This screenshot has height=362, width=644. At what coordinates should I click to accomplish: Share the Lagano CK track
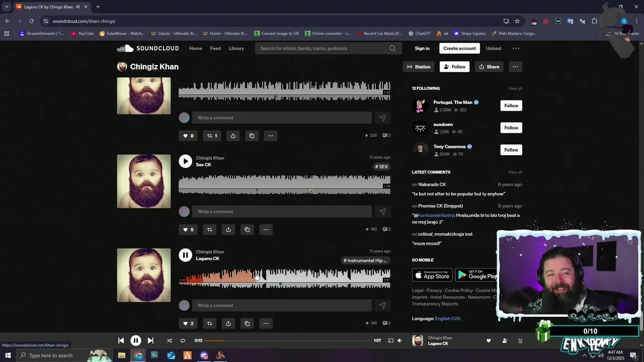(x=228, y=324)
